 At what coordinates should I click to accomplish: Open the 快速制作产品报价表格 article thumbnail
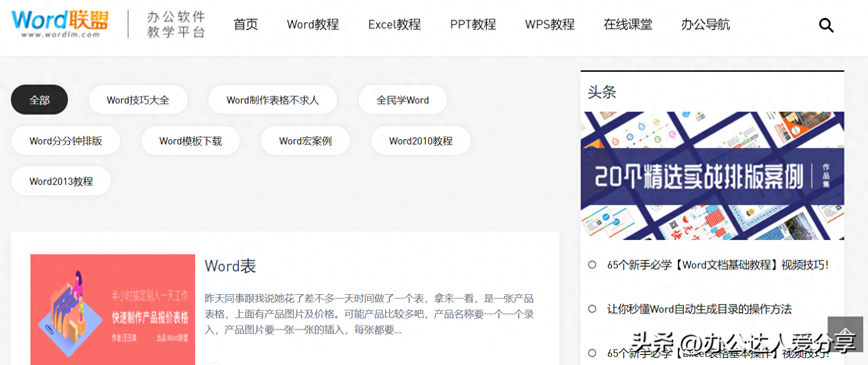pos(113,309)
